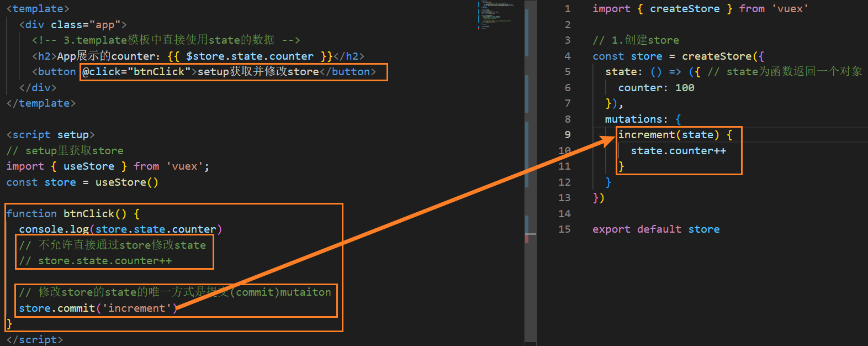Click the commented-out store.state.counter++ line
This screenshot has width=868, height=346.
(x=96, y=260)
